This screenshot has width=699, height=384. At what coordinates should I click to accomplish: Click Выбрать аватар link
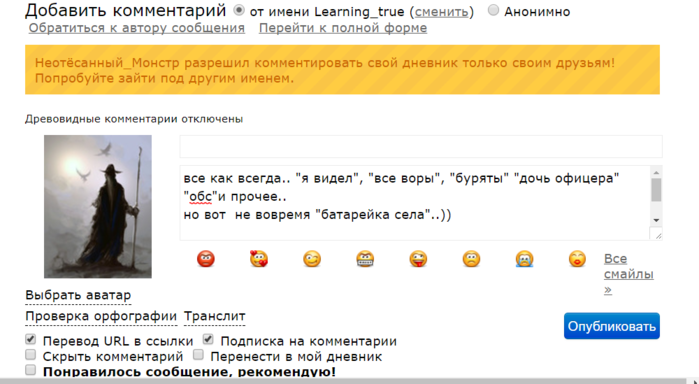tap(78, 295)
